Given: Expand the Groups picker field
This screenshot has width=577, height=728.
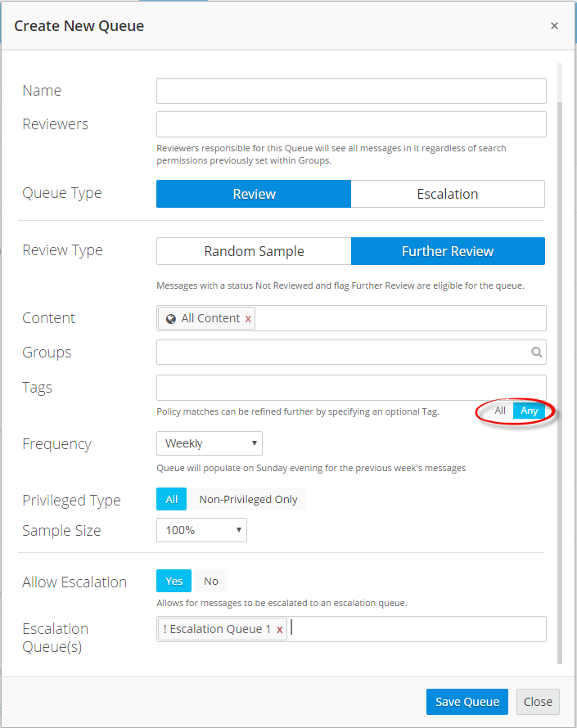Looking at the screenshot, I should point(344,352).
